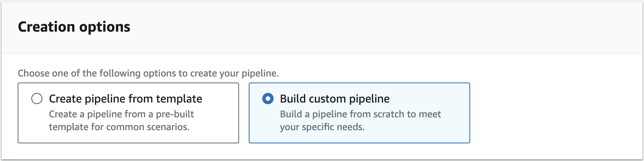Click the filled blue circle beside Build custom
The image size is (644, 161).
click(268, 99)
